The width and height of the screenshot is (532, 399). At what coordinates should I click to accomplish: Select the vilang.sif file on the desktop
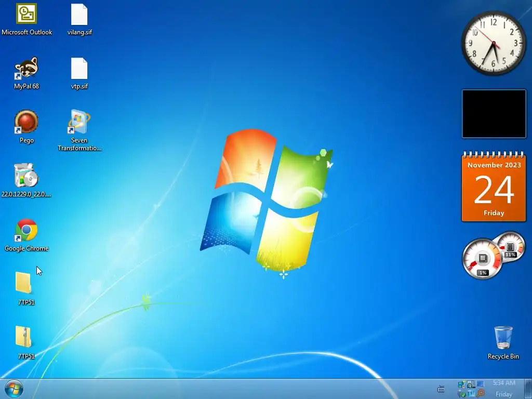[x=79, y=19]
